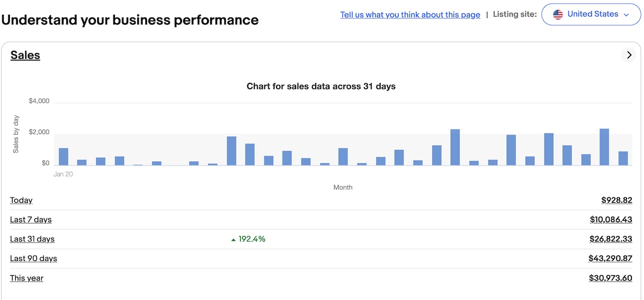
Task: Click the $43,290.87 sales amount
Action: tap(610, 259)
